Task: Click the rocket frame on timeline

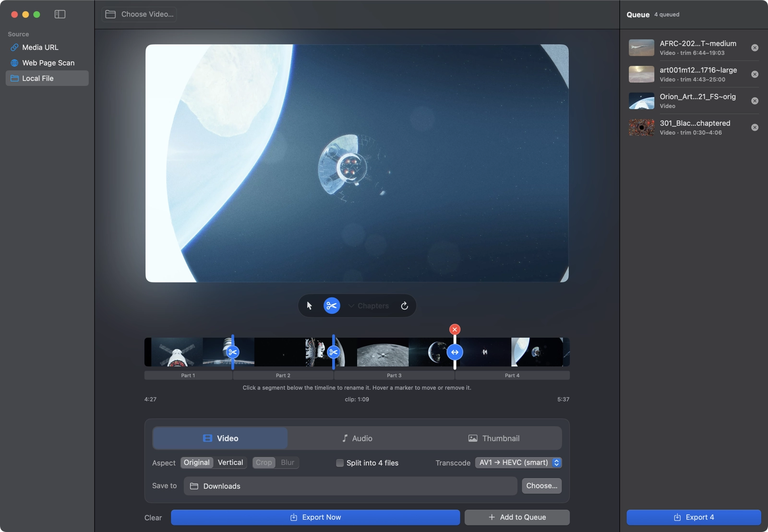Action: coord(177,352)
